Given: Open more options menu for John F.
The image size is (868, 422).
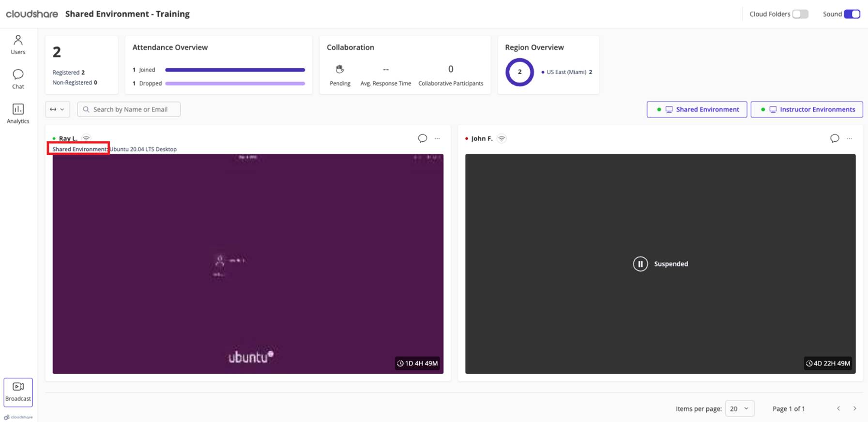Looking at the screenshot, I should pyautogui.click(x=849, y=138).
